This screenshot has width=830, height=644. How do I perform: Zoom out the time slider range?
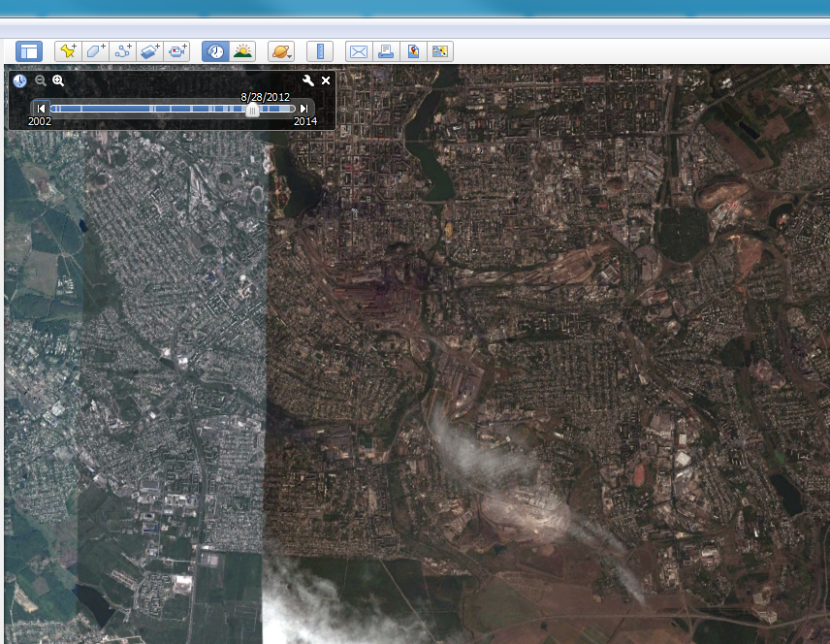coord(41,81)
